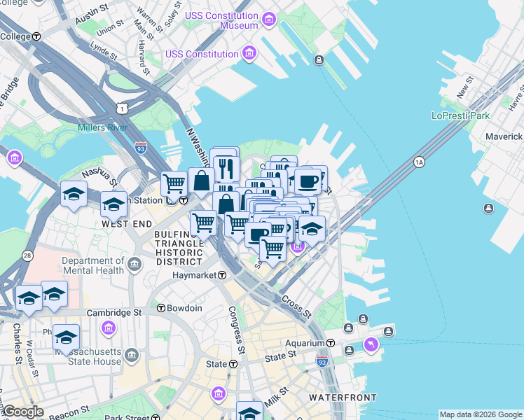Select the State T station icon
The image size is (524, 420).
click(233, 364)
